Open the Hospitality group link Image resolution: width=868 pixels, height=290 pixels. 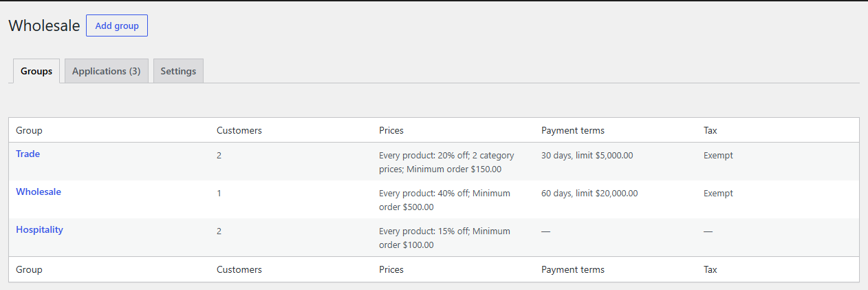tap(39, 230)
